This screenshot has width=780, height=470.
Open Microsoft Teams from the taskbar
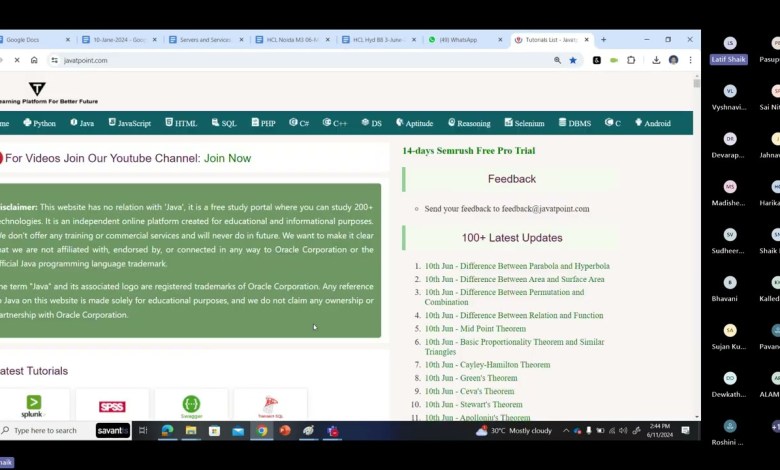333,431
